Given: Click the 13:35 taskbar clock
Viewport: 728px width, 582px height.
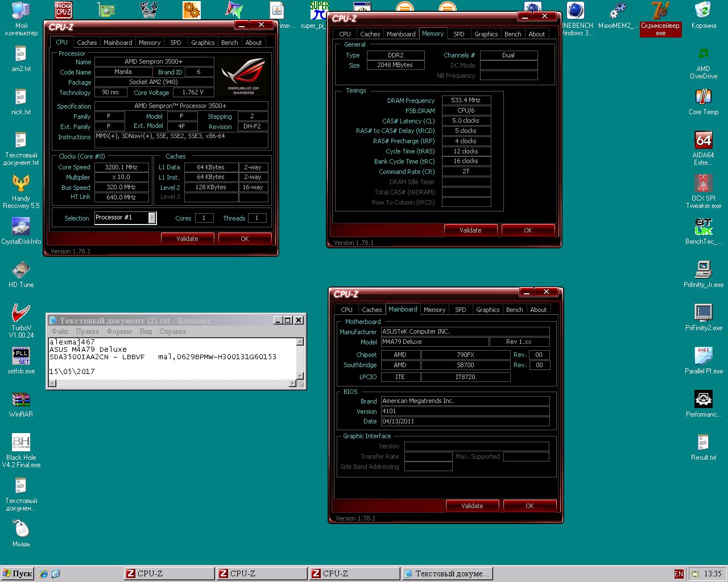Looking at the screenshot, I should coord(713,574).
